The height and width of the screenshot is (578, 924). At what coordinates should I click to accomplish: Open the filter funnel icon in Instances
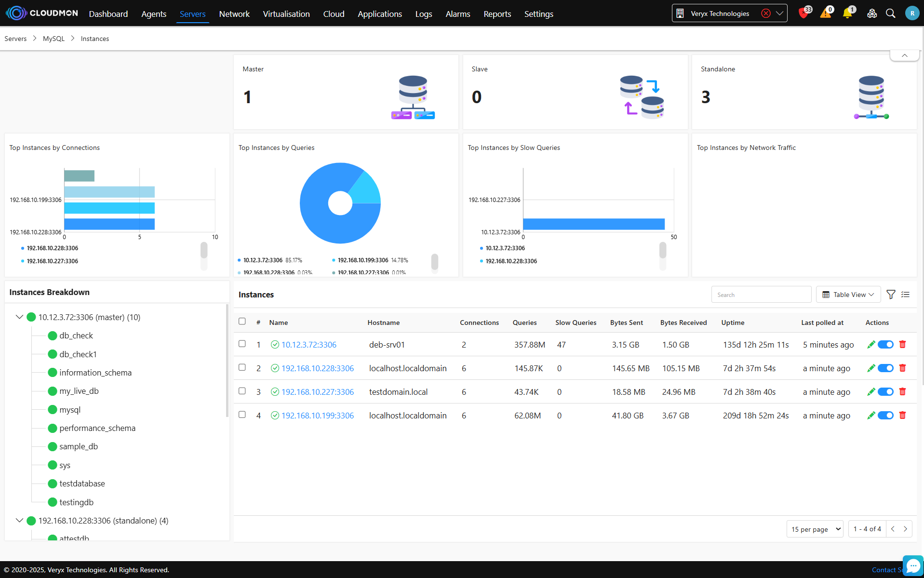pyautogui.click(x=891, y=295)
